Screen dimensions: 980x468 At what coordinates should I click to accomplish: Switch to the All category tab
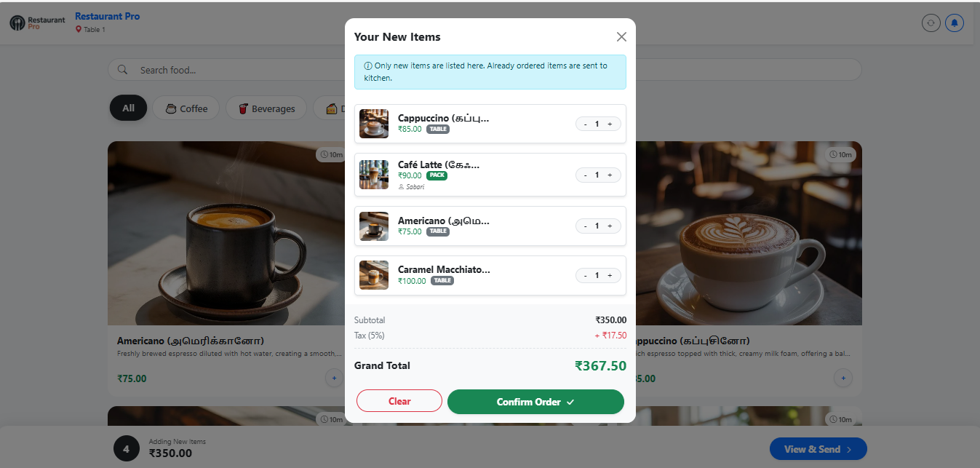(x=129, y=108)
